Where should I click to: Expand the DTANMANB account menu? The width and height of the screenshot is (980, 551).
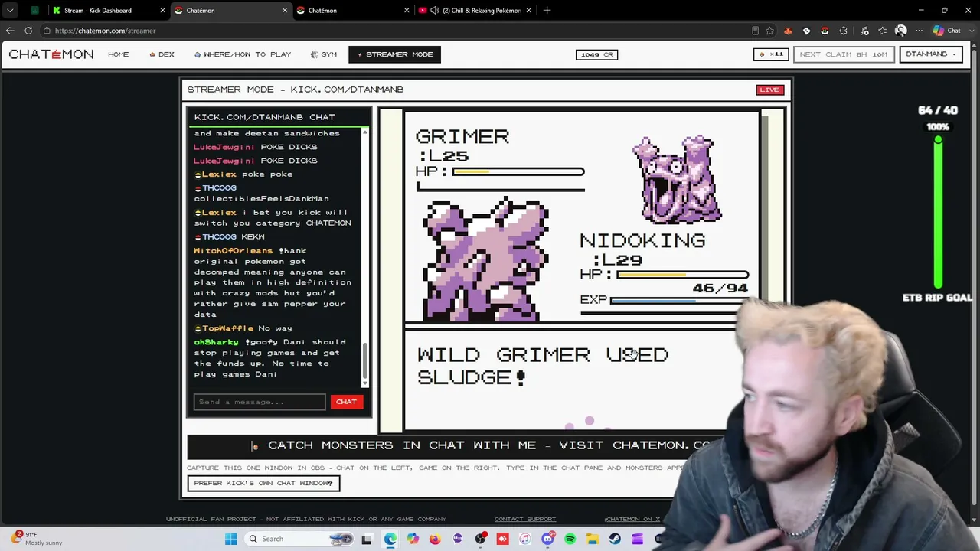[931, 54]
